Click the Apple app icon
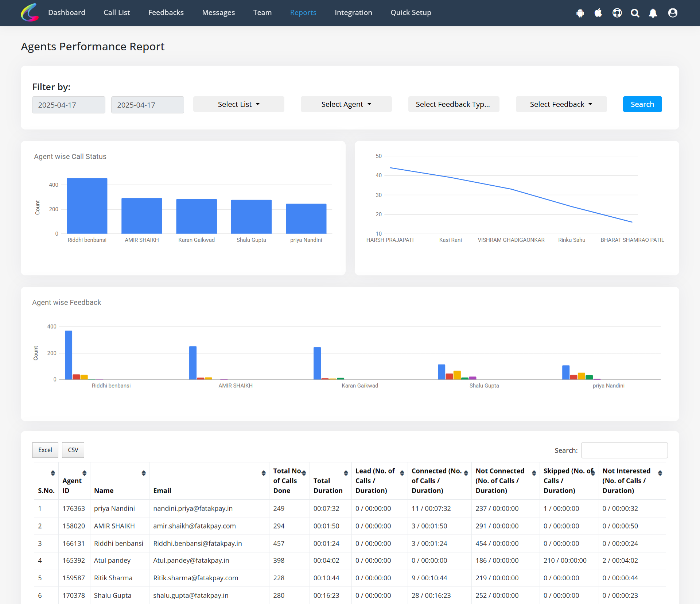Image resolution: width=700 pixels, height=604 pixels. pos(598,13)
